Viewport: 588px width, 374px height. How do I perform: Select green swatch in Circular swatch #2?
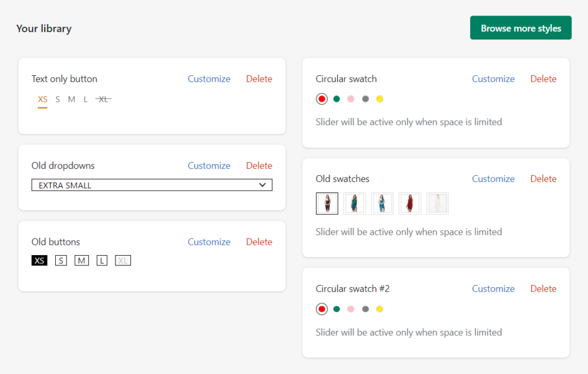click(x=336, y=309)
